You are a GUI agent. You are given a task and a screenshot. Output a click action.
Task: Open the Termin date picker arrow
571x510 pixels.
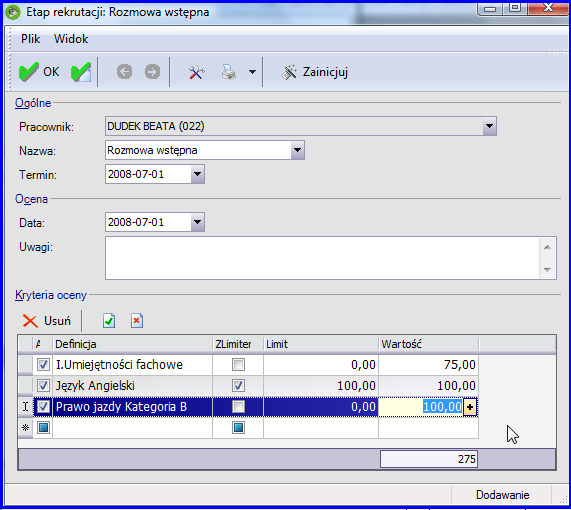coord(197,174)
